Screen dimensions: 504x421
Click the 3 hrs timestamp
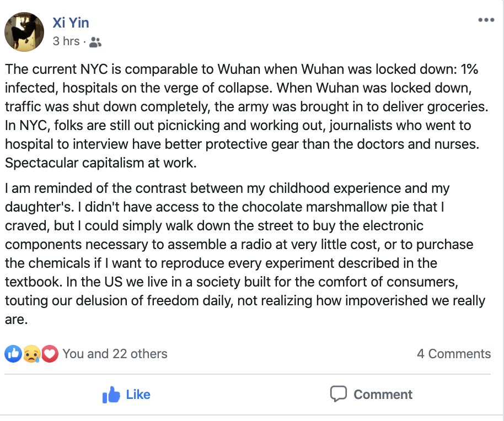(x=66, y=41)
